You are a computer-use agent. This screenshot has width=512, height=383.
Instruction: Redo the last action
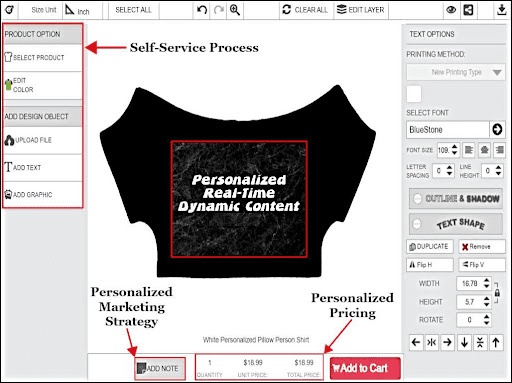pos(219,10)
